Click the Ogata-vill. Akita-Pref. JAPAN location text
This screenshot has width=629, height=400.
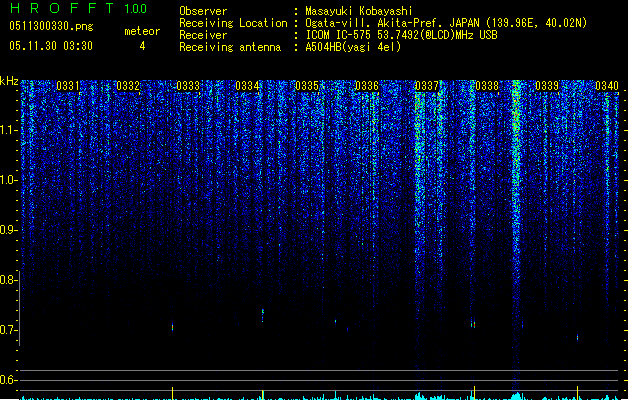click(x=446, y=23)
